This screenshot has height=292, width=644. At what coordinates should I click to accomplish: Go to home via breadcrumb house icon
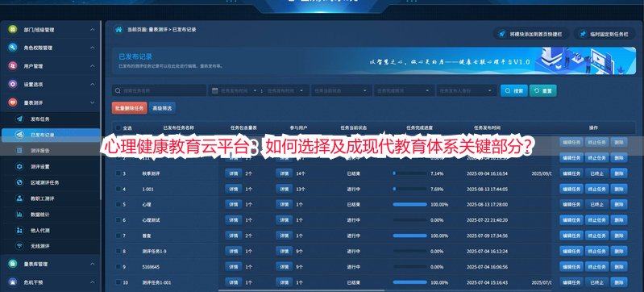118,30
